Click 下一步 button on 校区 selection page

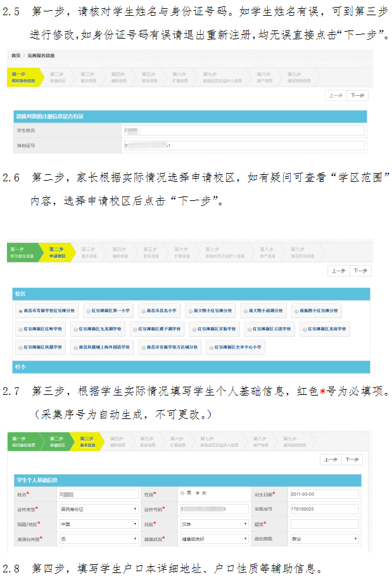360,271
